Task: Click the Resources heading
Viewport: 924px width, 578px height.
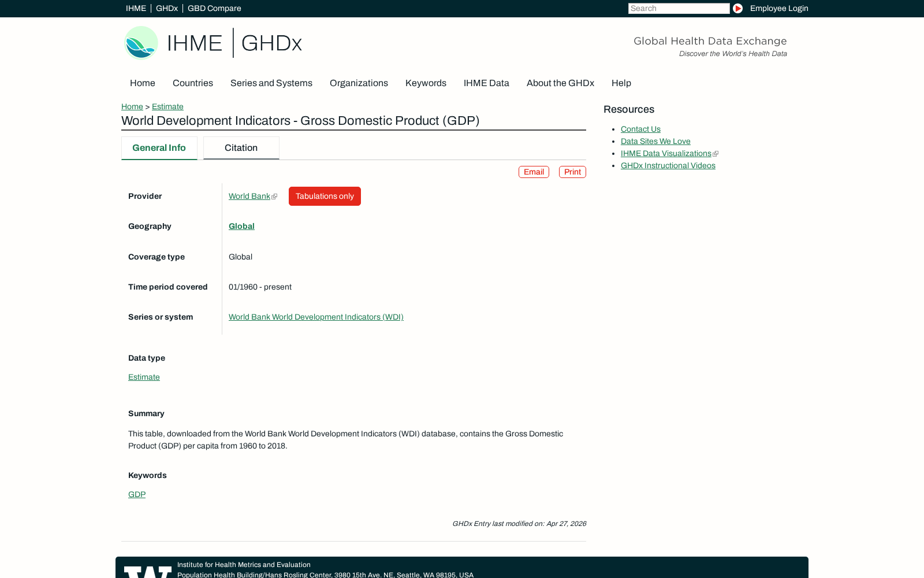Action: (x=629, y=110)
